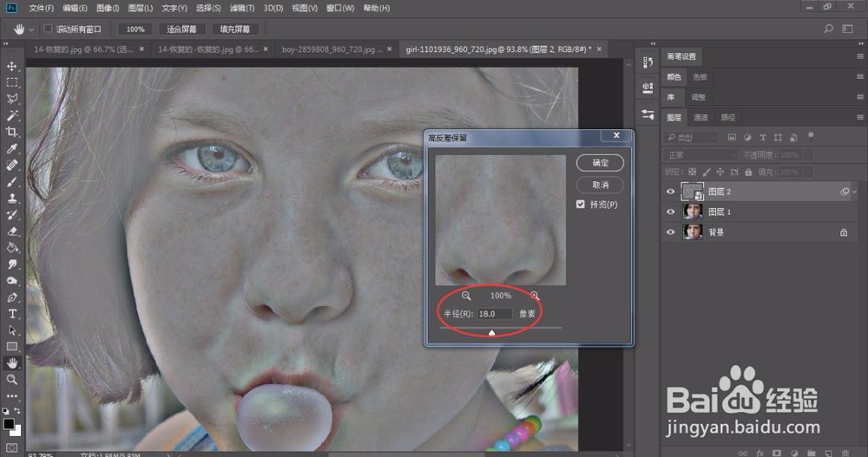Click the radius slider handle
Screen dimensions: 868x457
[x=491, y=333]
